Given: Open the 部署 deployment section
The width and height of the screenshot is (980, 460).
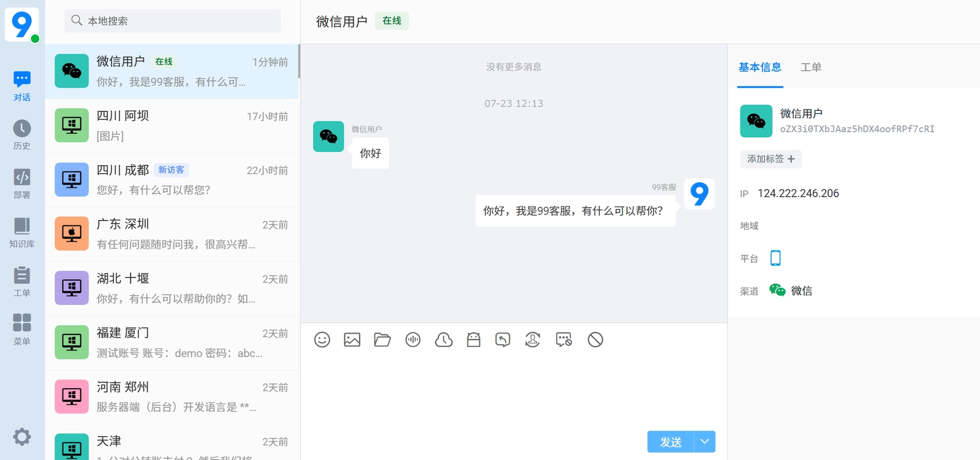Looking at the screenshot, I should click(22, 184).
